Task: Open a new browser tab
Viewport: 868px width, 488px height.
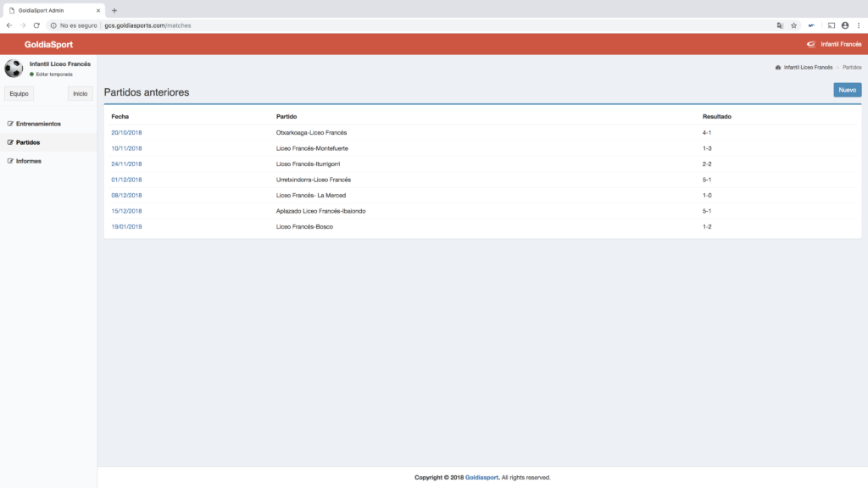Action: 114,10
